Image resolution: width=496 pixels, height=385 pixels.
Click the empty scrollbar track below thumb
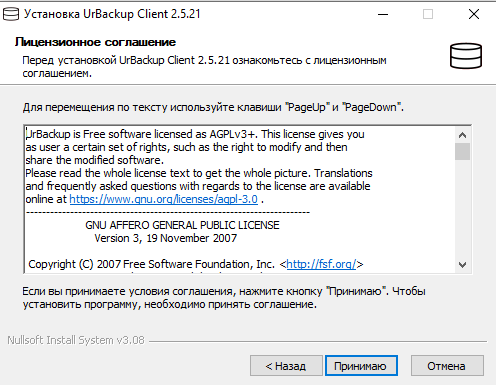(x=462, y=208)
